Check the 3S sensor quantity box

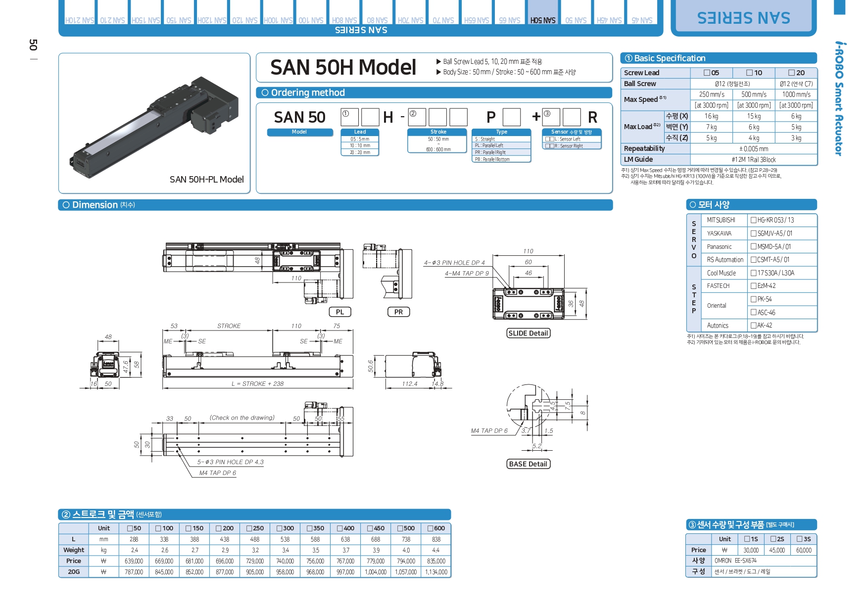pyautogui.click(x=800, y=539)
